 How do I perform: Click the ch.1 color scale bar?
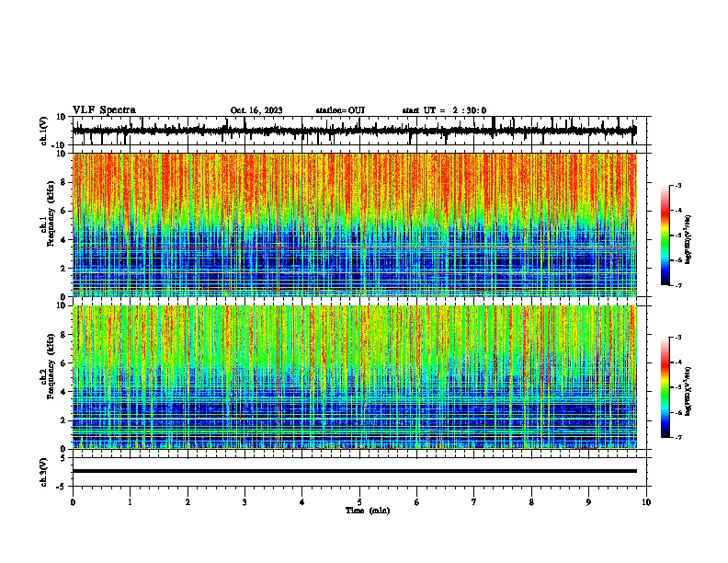pos(665,236)
